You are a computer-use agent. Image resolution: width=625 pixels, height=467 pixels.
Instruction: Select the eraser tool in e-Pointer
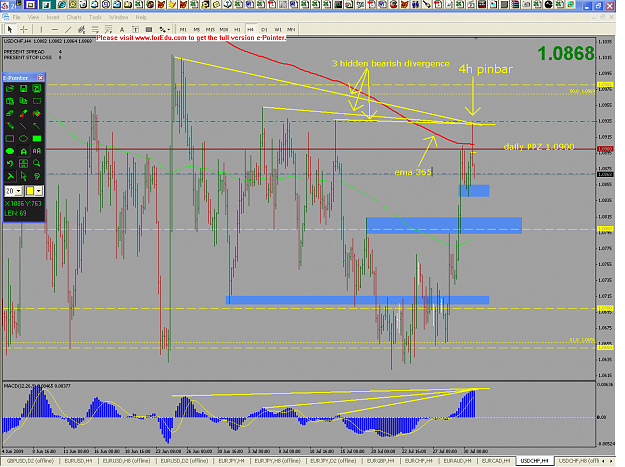(x=10, y=114)
